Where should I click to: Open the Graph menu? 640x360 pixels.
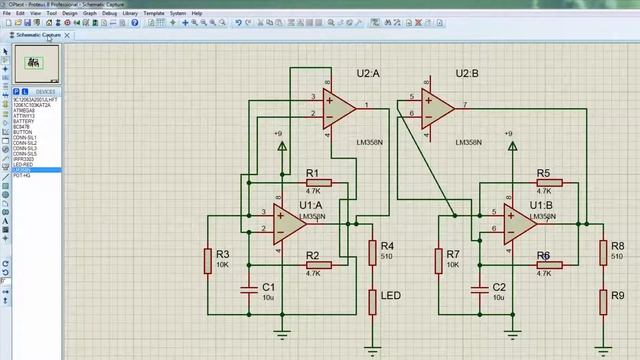point(89,13)
